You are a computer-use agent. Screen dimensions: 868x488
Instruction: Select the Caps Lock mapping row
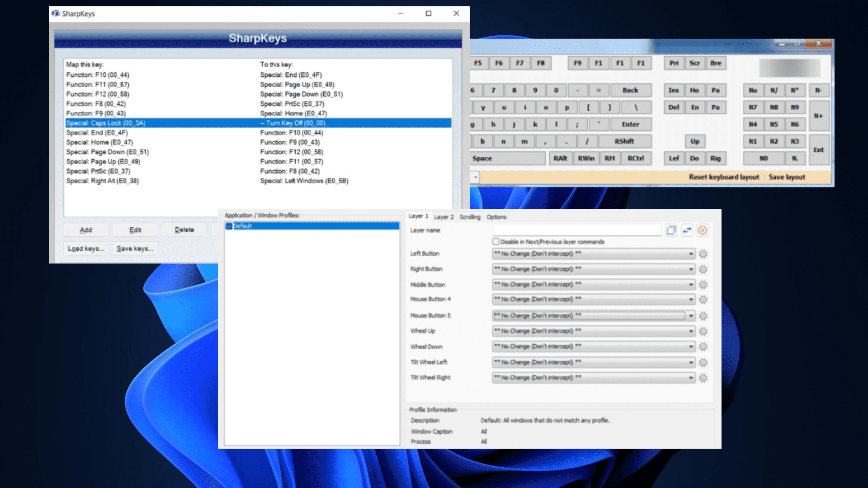pos(258,123)
